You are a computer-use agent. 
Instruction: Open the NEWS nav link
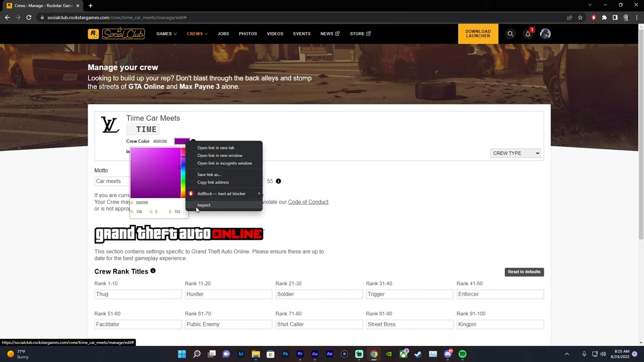pos(330,34)
